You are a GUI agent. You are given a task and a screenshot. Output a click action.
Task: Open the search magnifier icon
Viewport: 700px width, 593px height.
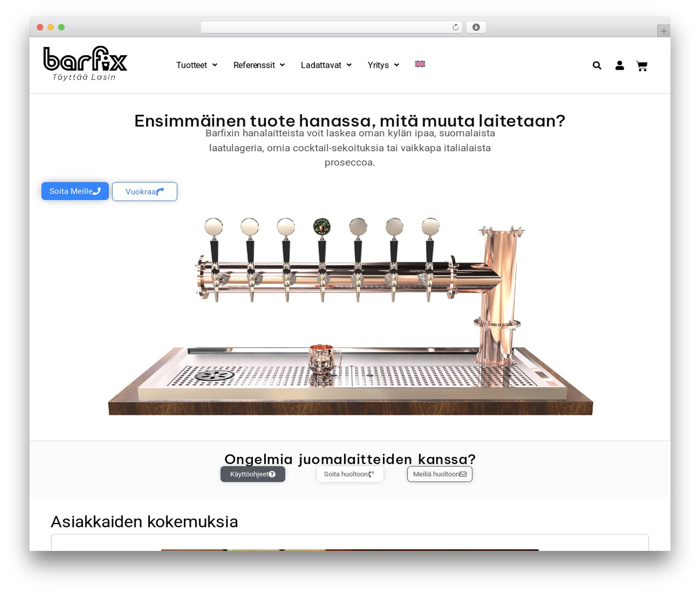coord(597,66)
